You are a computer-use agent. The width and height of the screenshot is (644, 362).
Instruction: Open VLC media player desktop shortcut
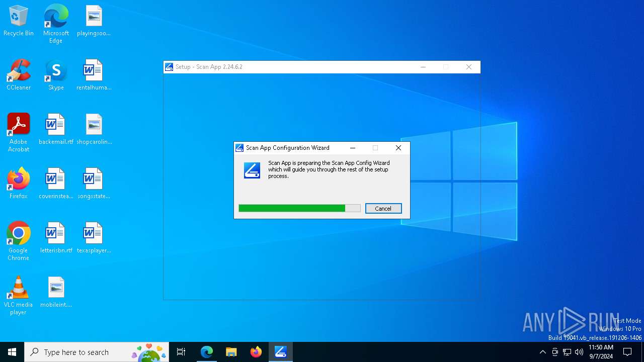tap(19, 296)
